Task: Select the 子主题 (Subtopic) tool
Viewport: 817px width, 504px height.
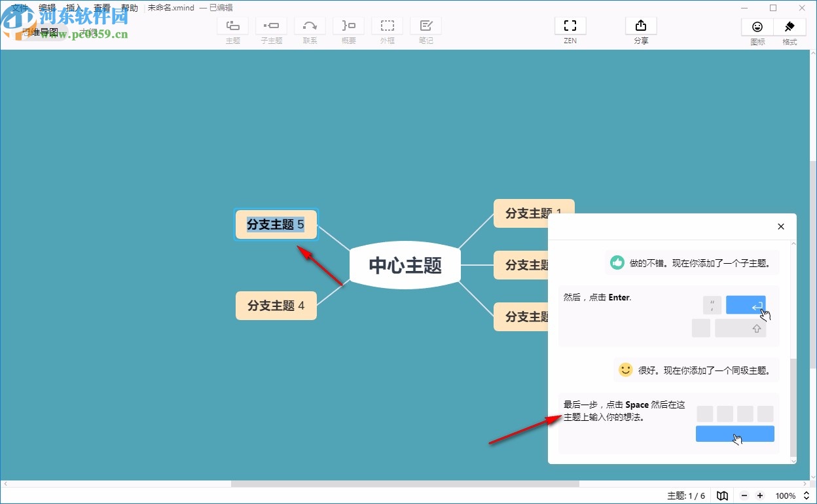Action: [271, 26]
